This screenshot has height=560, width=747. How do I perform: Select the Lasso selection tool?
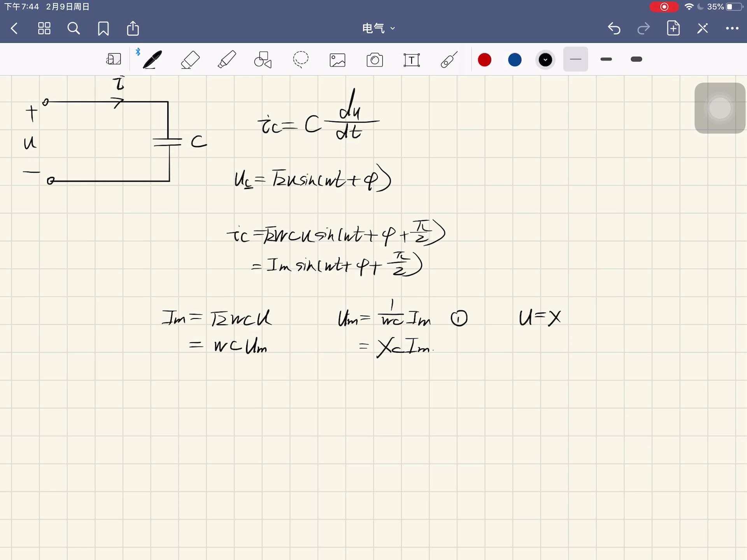coord(300,60)
